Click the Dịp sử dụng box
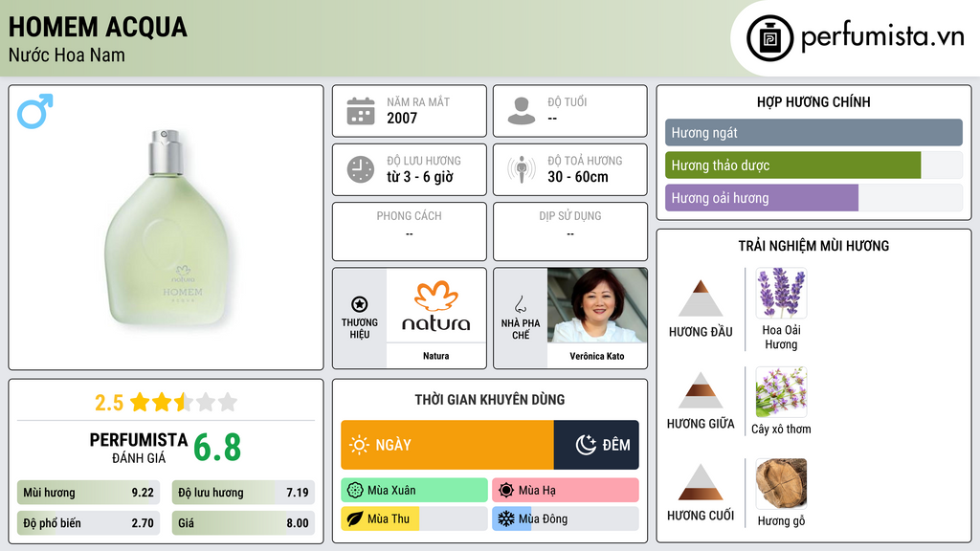Screen dimensions: 980x551 570,231
